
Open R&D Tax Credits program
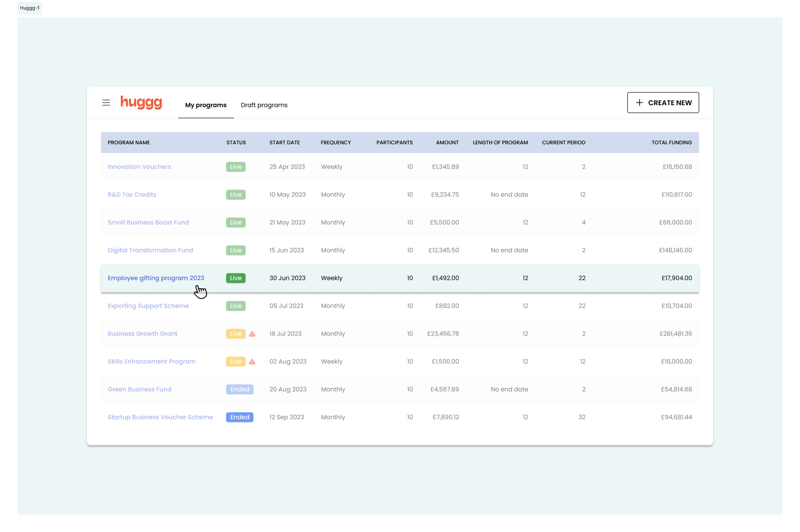[x=132, y=195]
